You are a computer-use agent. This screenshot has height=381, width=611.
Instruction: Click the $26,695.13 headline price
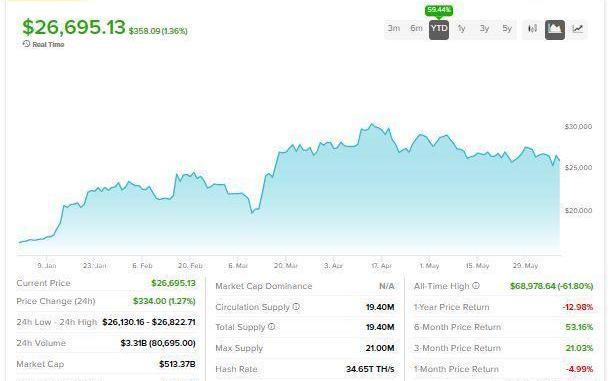(74, 27)
